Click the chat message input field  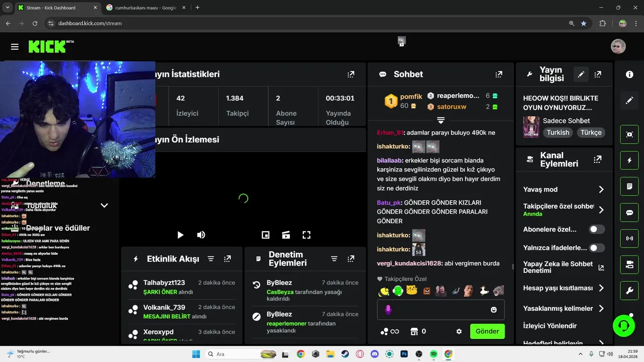tap(441, 310)
